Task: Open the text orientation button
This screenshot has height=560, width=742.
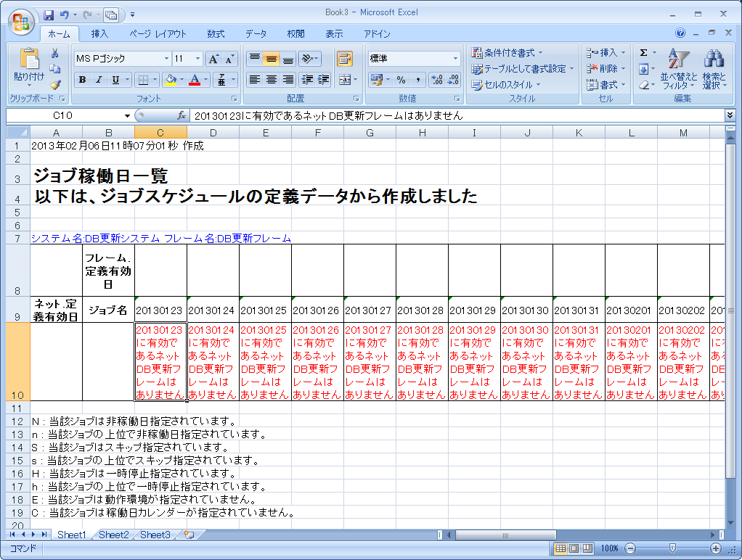Action: 310,59
